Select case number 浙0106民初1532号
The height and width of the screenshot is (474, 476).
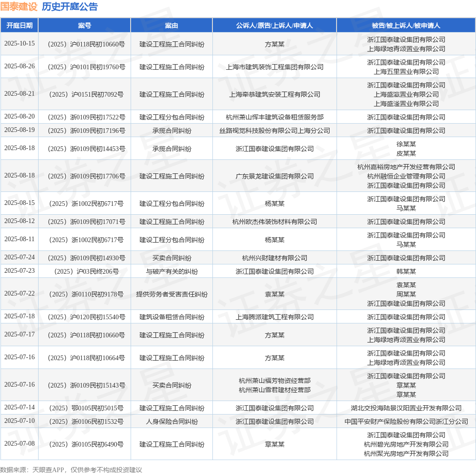tap(86, 421)
